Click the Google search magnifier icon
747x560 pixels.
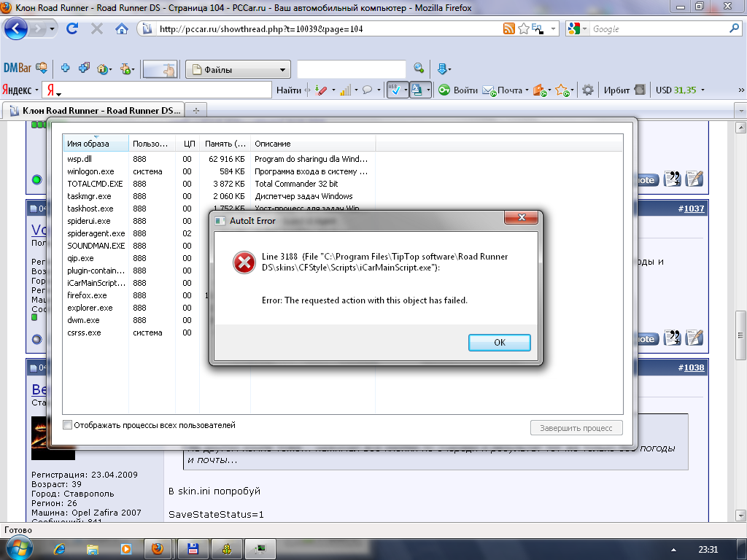[x=734, y=29]
